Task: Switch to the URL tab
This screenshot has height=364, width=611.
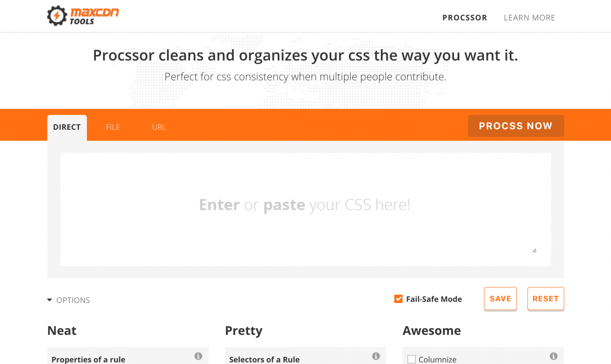Action: [x=159, y=127]
